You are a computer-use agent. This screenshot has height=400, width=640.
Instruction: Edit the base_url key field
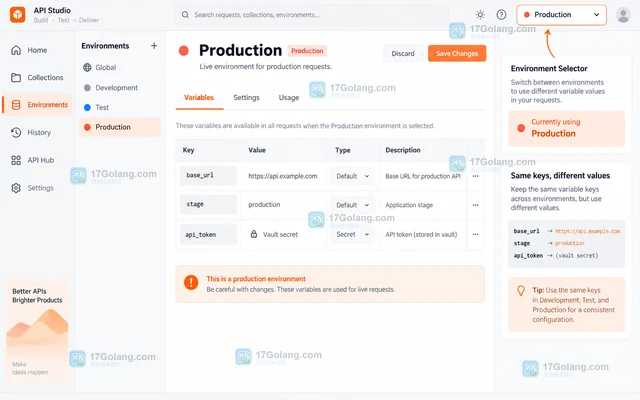pyautogui.click(x=208, y=176)
